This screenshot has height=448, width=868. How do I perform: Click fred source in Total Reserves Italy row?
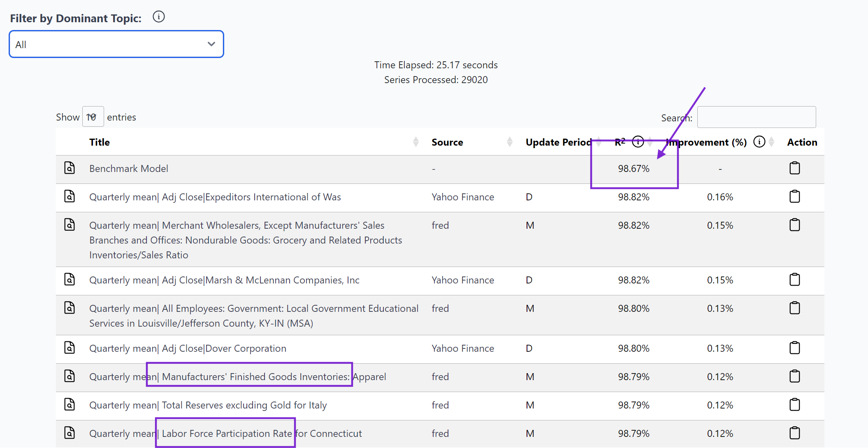440,405
